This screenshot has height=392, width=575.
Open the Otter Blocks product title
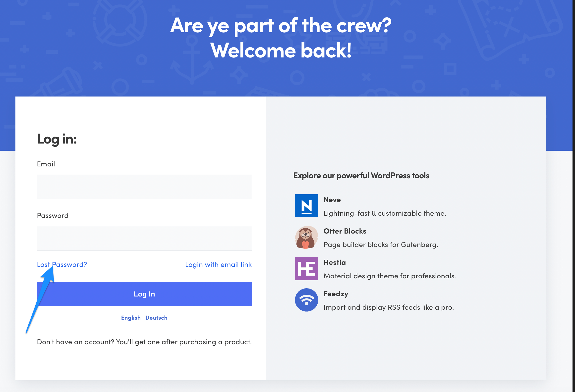[x=345, y=231]
